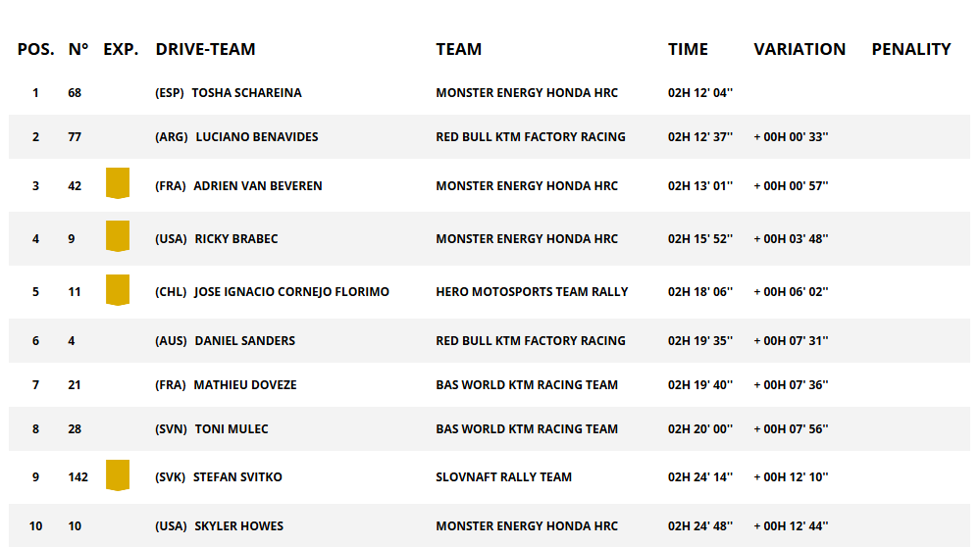The height and width of the screenshot is (547, 980).
Task: Click the POS. column header
Action: (x=35, y=49)
